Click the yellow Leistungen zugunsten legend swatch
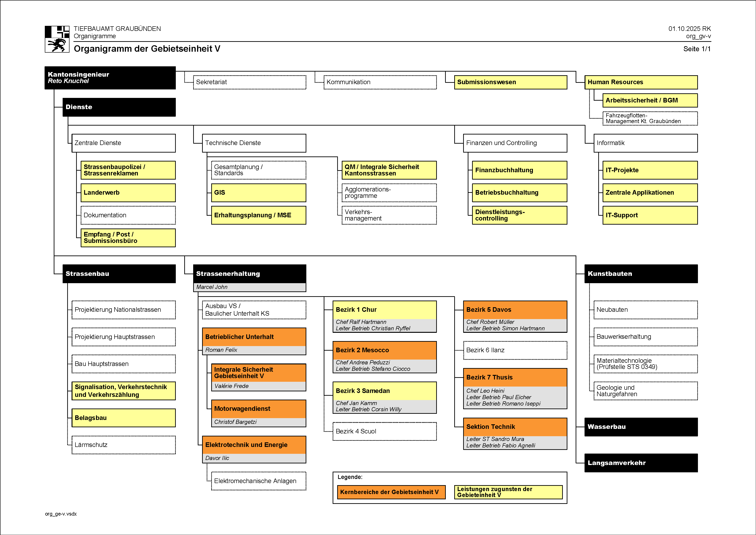This screenshot has width=756, height=535. point(508,492)
